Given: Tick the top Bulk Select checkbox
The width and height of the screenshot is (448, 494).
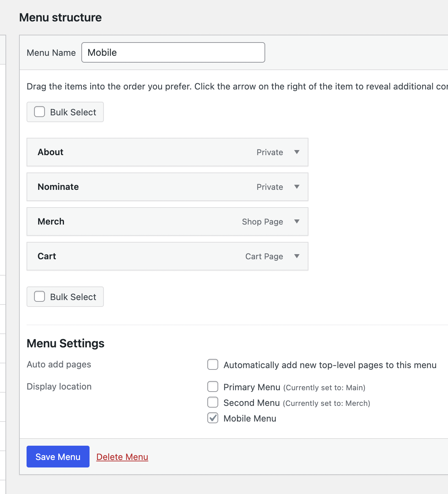Looking at the screenshot, I should [x=39, y=112].
